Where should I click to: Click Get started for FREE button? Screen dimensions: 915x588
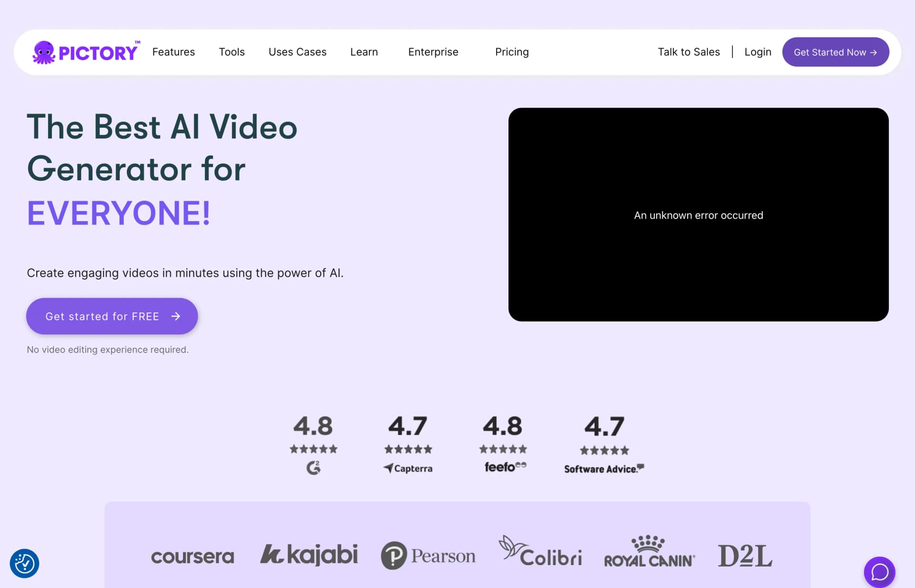pyautogui.click(x=112, y=316)
